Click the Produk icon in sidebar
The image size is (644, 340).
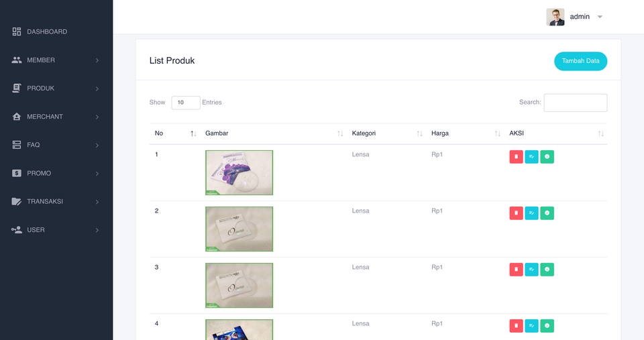point(16,89)
